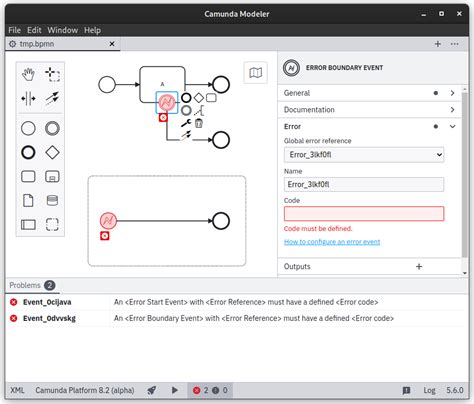Open the Edit menu

click(34, 30)
